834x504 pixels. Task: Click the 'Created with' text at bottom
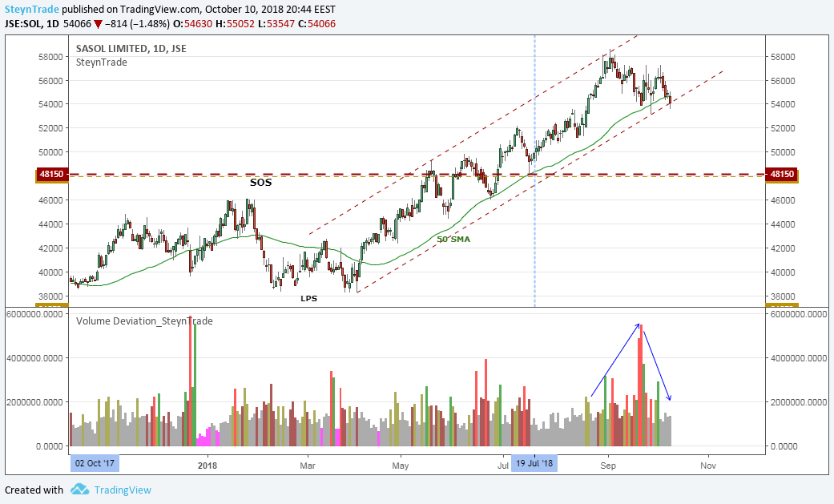coord(34,490)
